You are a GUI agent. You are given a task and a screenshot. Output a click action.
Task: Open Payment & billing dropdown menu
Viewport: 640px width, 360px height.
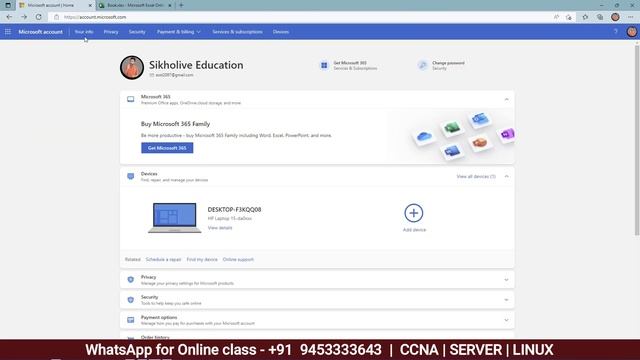[x=179, y=31]
